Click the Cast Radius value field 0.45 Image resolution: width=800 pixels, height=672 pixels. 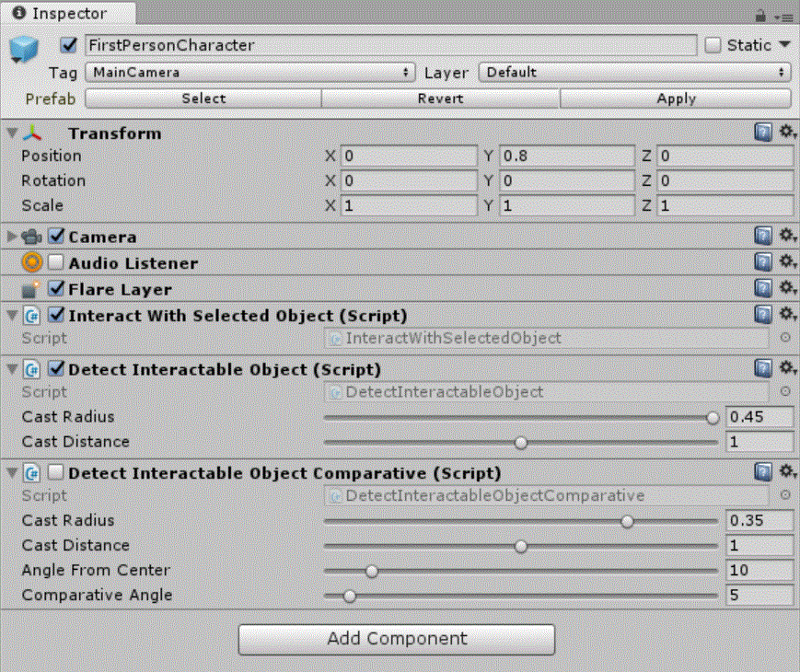pos(759,417)
